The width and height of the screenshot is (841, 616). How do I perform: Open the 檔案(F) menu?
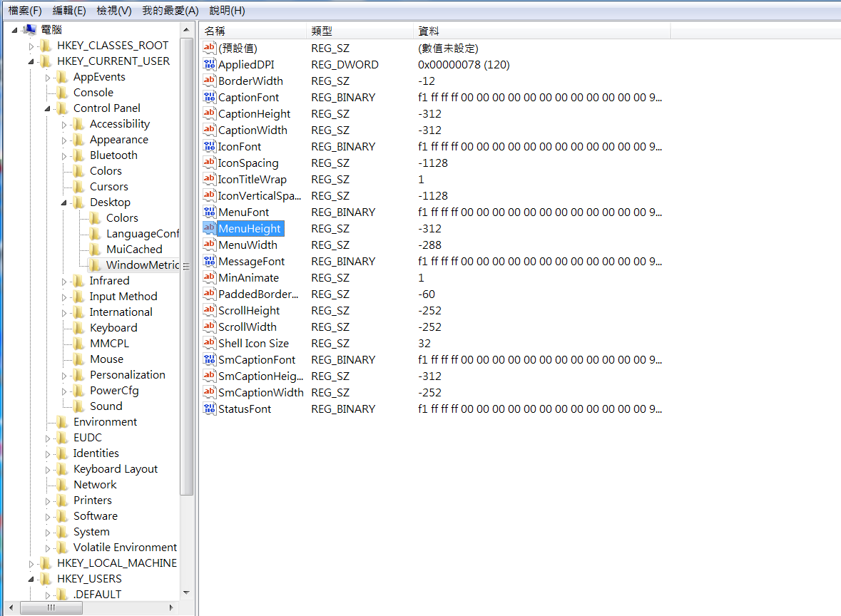25,11
